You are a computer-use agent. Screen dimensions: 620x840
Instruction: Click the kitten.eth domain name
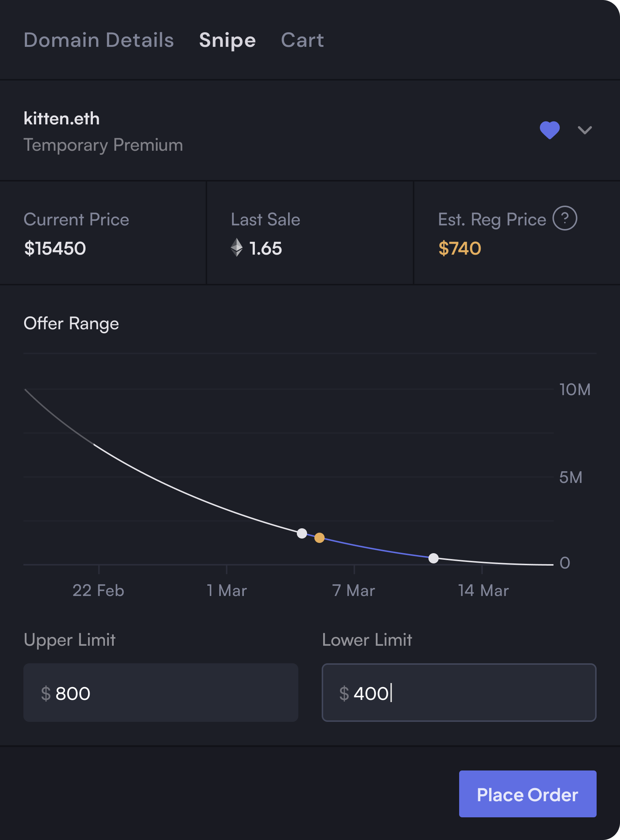pyautogui.click(x=61, y=119)
